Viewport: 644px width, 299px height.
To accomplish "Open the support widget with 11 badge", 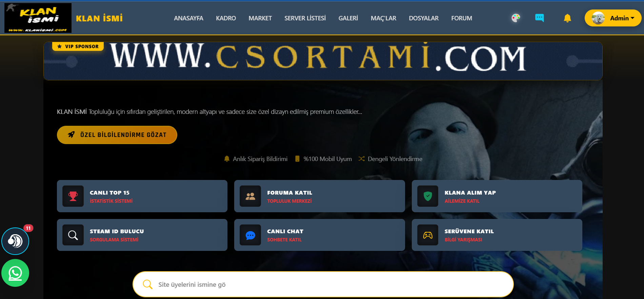I will pos(15,241).
